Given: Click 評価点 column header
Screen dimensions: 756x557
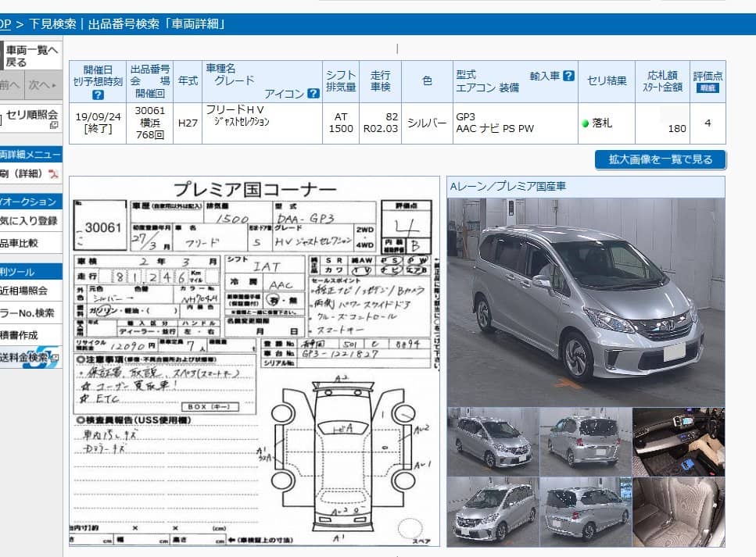Looking at the screenshot, I should 708,81.
